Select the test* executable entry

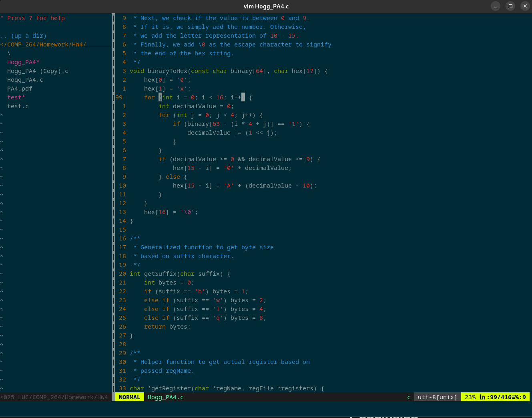point(16,97)
